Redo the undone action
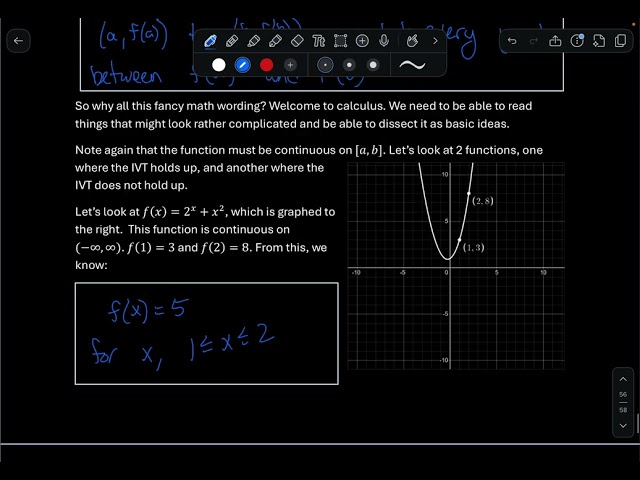The height and width of the screenshot is (480, 640). pos(533,41)
